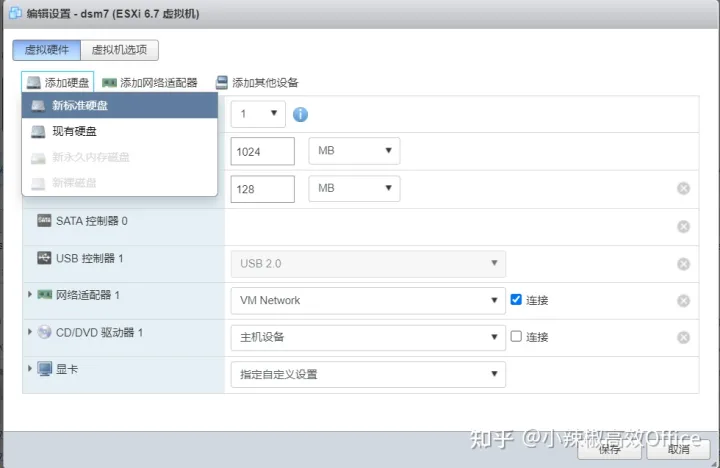Remove the CD/DVD 驱动器 1 device
The height and width of the screenshot is (468, 720).
(x=683, y=338)
